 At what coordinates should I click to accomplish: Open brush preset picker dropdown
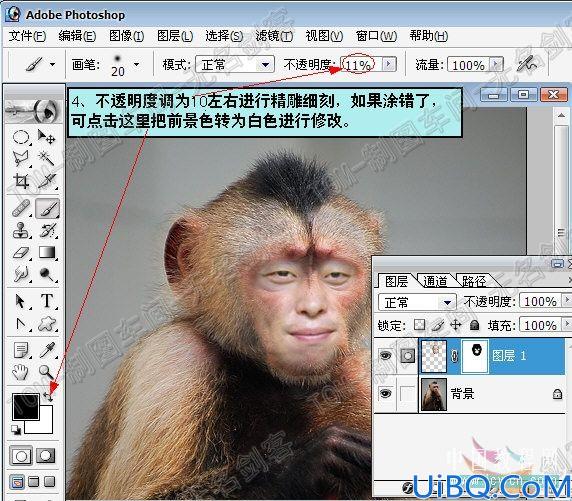136,65
